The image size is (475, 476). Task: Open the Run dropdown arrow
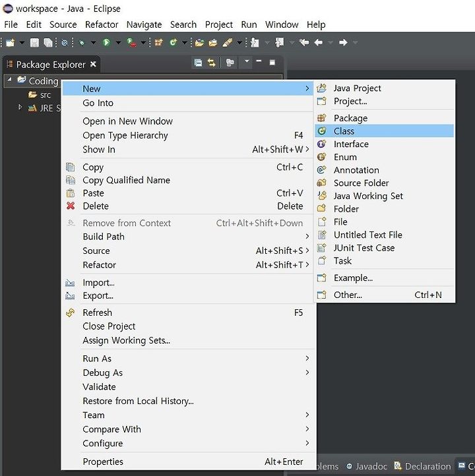[119, 42]
